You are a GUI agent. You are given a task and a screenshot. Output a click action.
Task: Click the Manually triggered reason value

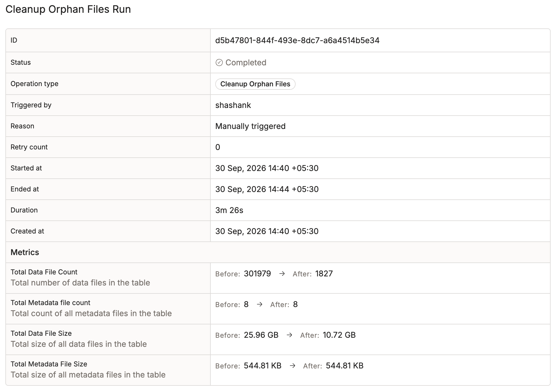(x=250, y=126)
